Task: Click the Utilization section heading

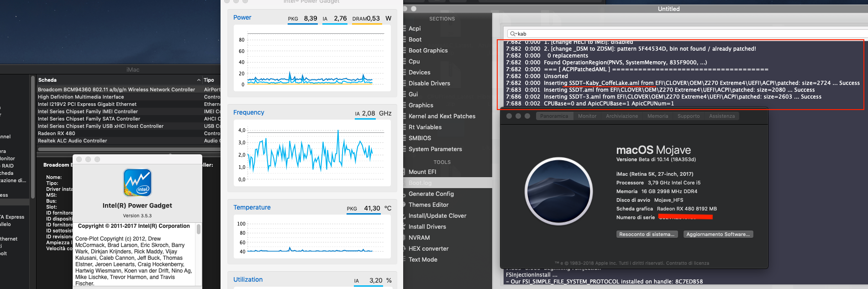Action: coord(248,279)
